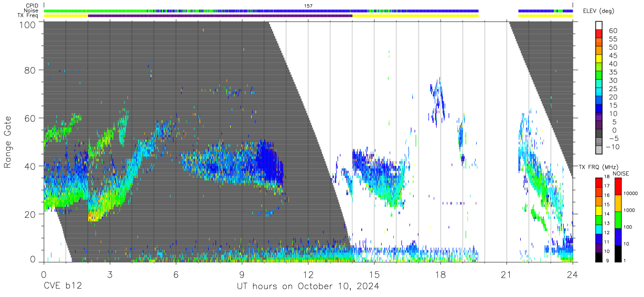
Task: Pick the yellow segment of ELEV colorbar
Action: [x=599, y=59]
